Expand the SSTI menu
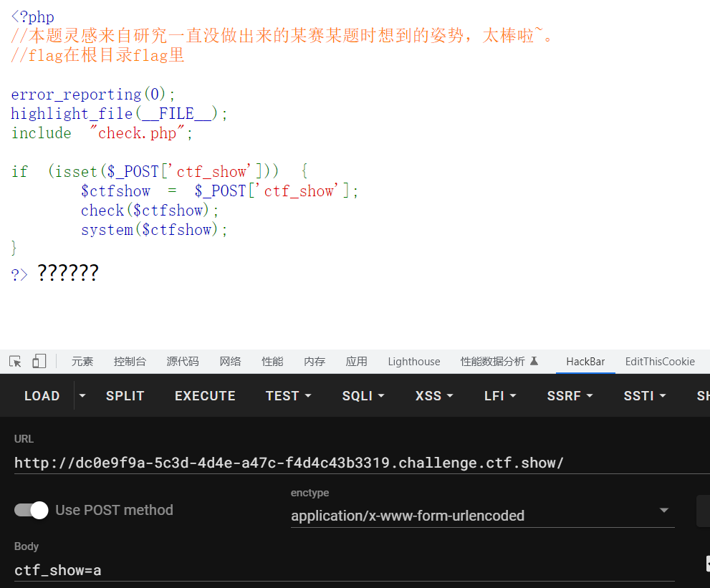 coord(645,395)
